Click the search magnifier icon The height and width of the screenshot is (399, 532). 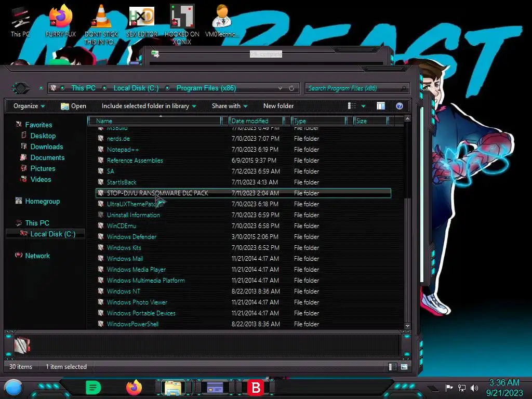[403, 88]
